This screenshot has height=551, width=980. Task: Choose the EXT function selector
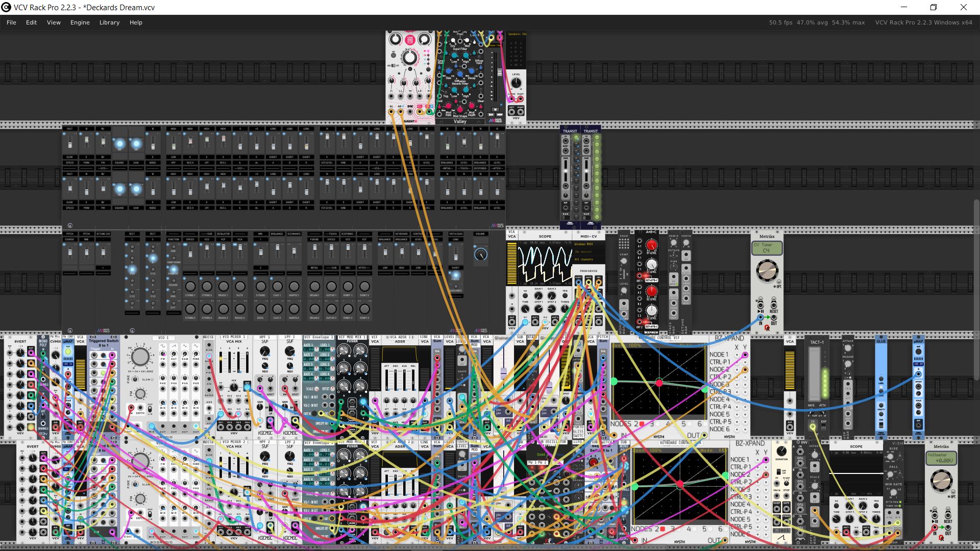[x=174, y=304]
